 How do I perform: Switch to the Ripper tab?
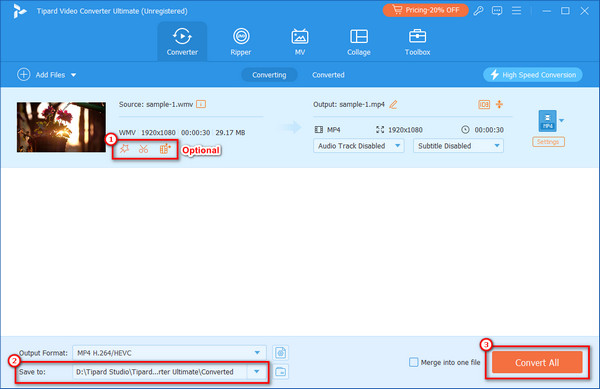(x=241, y=41)
